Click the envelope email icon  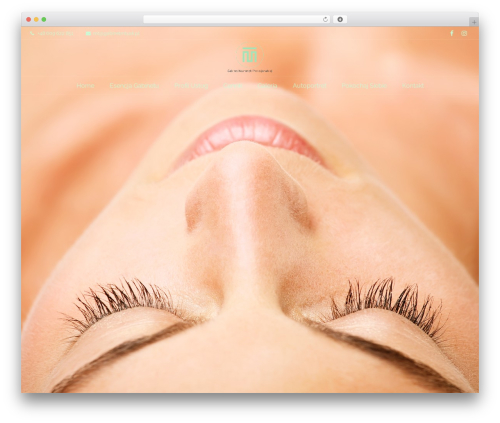pyautogui.click(x=88, y=33)
